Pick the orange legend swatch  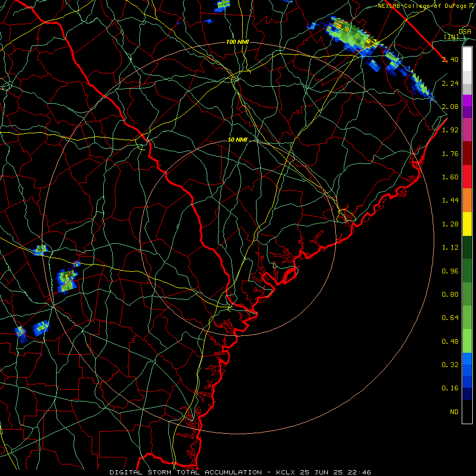(x=467, y=200)
